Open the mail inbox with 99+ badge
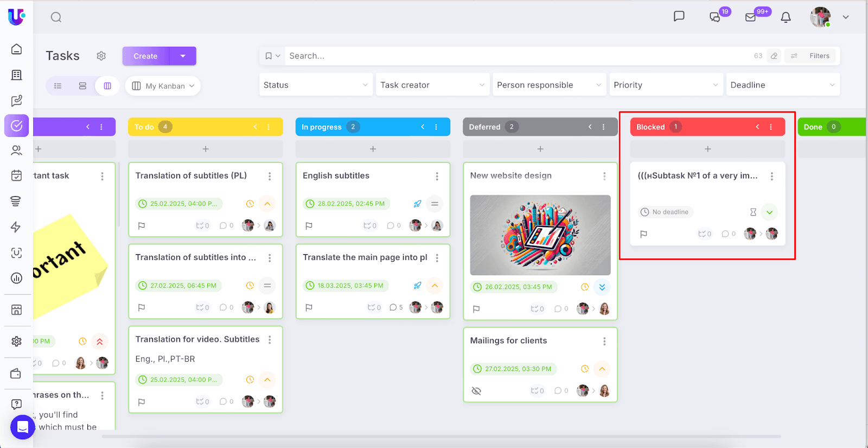 click(751, 17)
